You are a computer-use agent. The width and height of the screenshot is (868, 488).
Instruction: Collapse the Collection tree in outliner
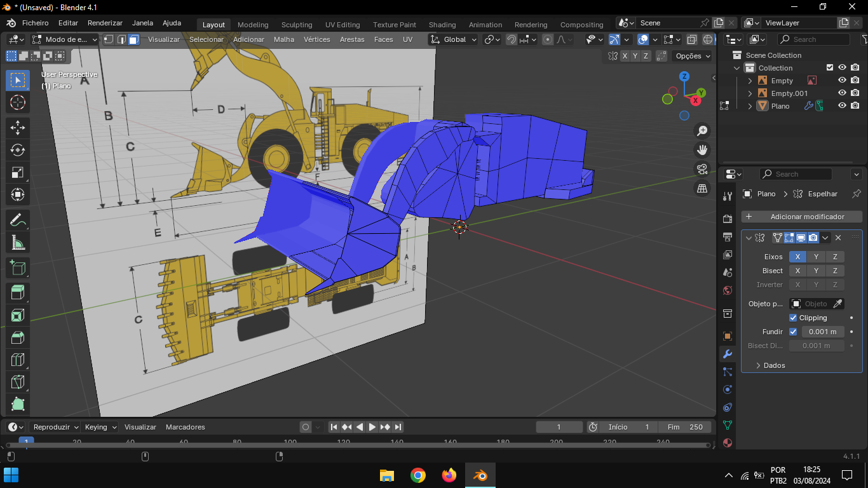737,68
